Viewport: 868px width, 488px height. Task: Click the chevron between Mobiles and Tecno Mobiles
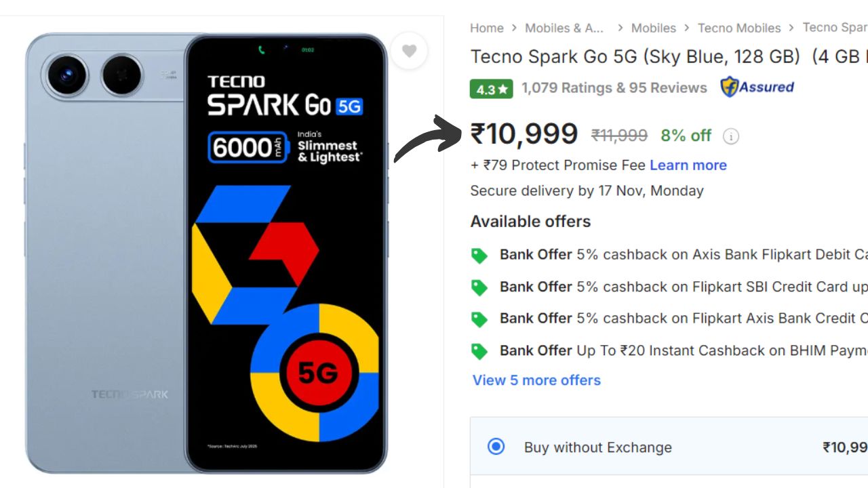pyautogui.click(x=688, y=28)
